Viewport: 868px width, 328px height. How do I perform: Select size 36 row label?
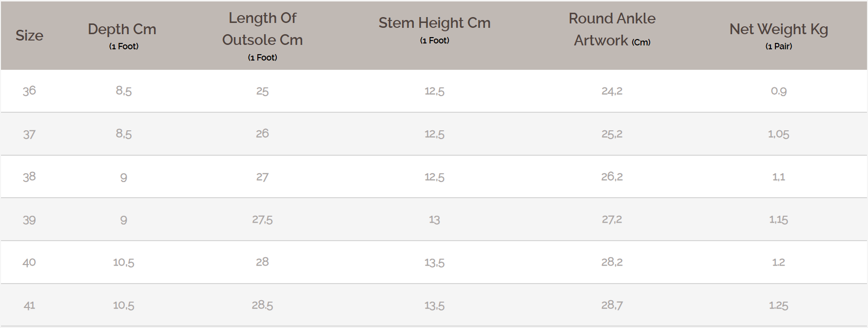[x=29, y=91]
